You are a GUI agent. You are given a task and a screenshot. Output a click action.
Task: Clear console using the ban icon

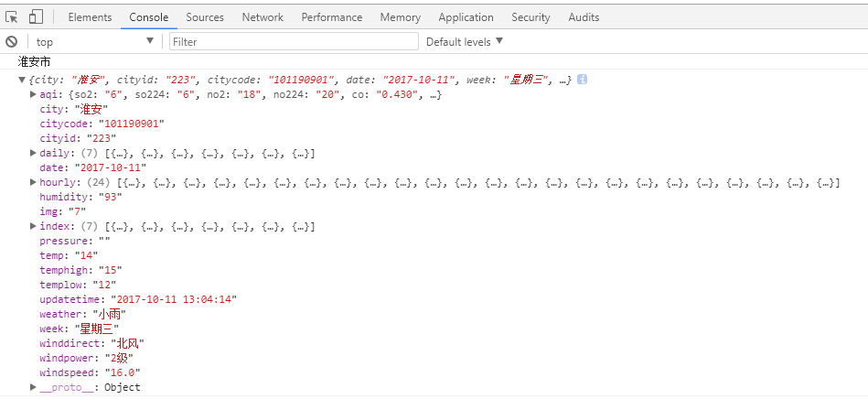(x=12, y=41)
